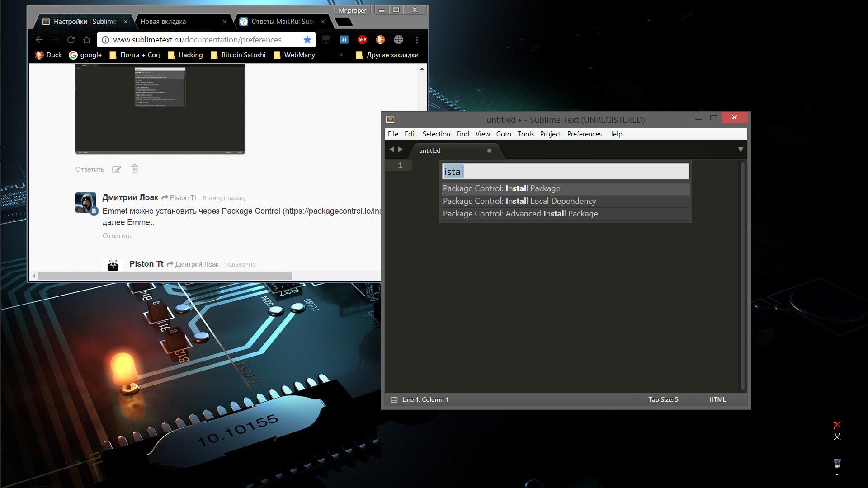Click command palette input with "istal"
868x488 pixels.
(x=566, y=171)
